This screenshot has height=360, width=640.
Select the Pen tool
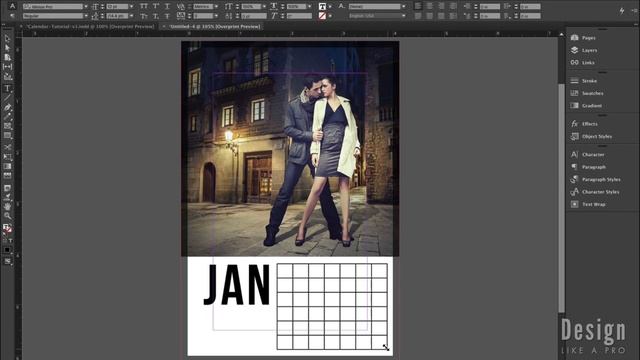click(x=7, y=107)
